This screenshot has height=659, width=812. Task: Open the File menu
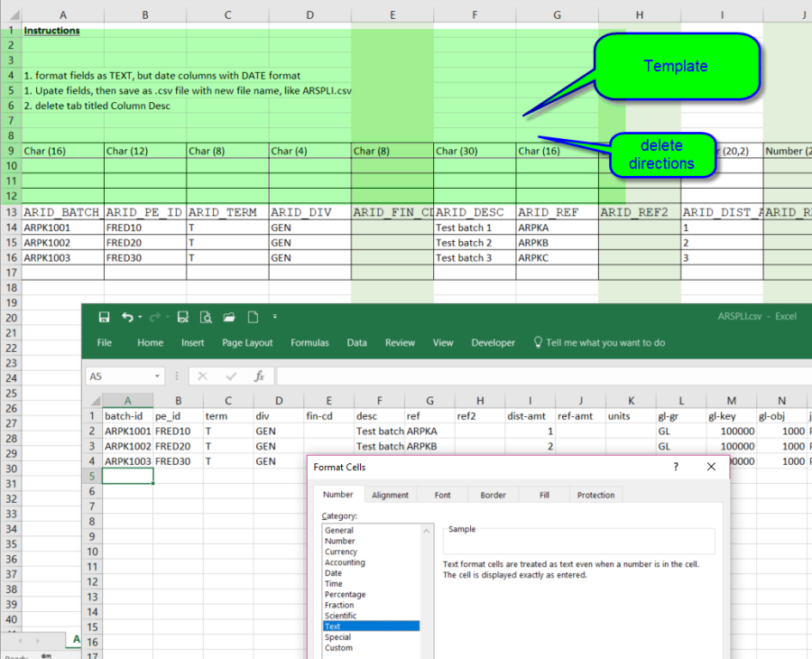[x=104, y=343]
